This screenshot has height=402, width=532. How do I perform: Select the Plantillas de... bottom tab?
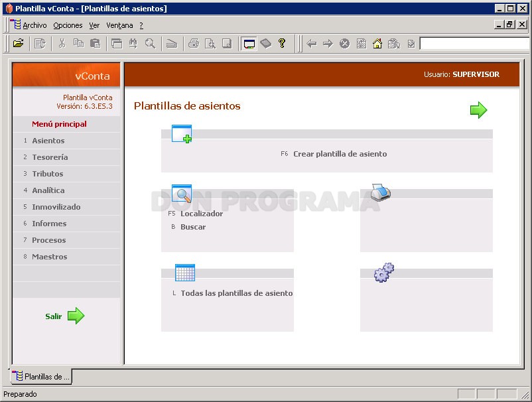pos(41,377)
